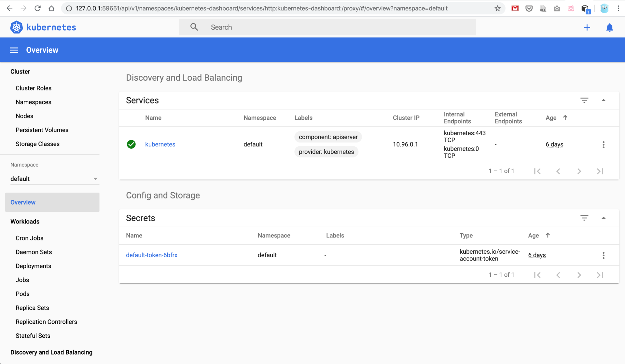Click the plus create resource icon
Viewport: 625px width, 364px height.
pos(587,28)
